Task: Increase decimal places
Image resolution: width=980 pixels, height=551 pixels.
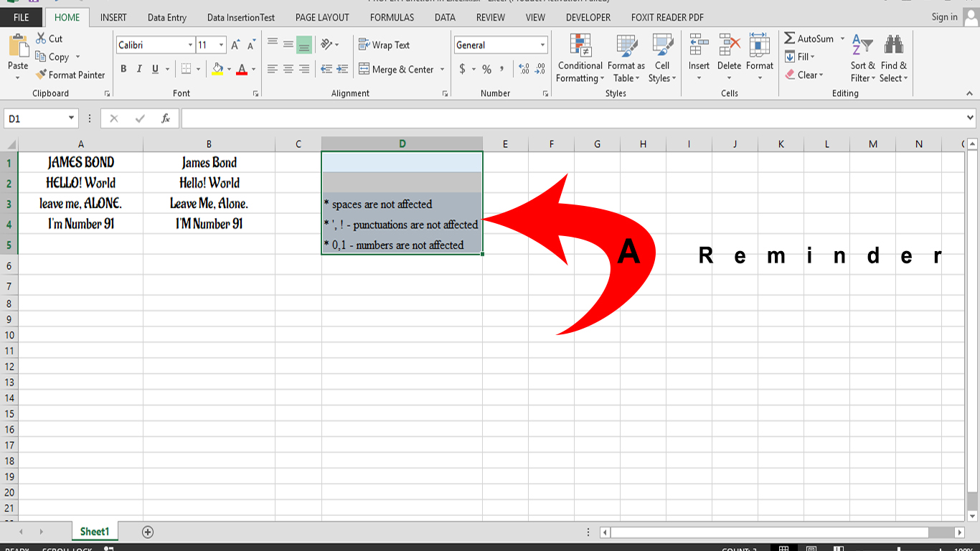Action: pos(524,69)
